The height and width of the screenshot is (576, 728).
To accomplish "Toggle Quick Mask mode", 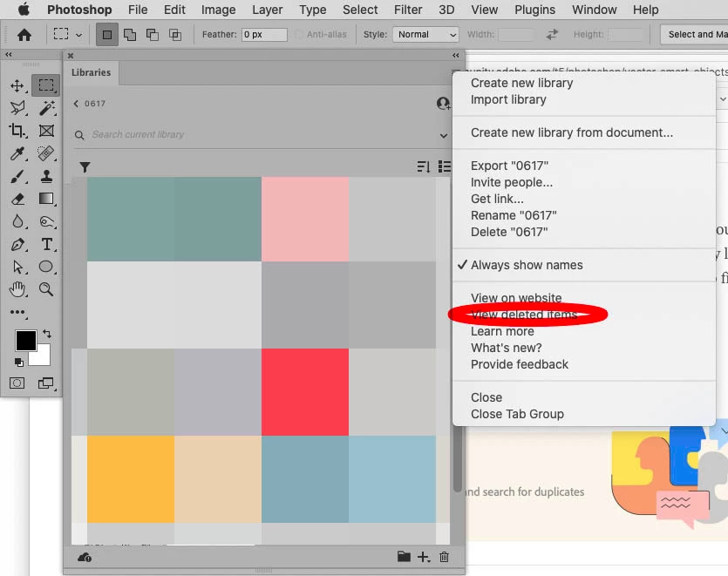I will pyautogui.click(x=17, y=383).
